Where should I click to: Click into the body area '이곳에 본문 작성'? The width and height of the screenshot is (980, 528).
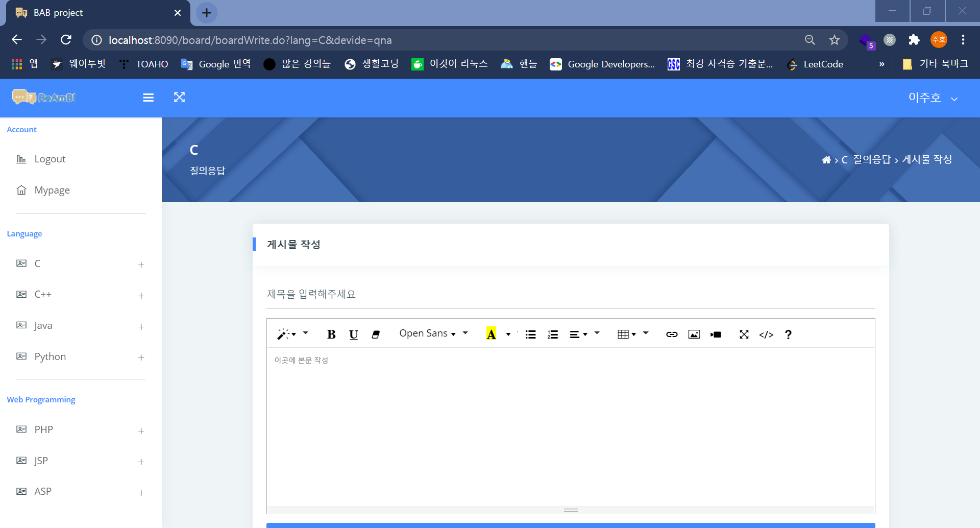[571, 427]
